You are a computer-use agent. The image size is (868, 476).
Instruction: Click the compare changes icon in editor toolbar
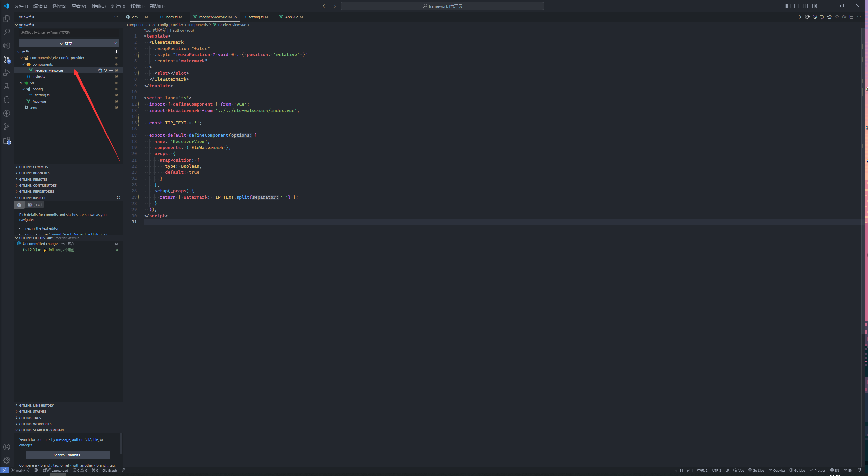point(822,17)
